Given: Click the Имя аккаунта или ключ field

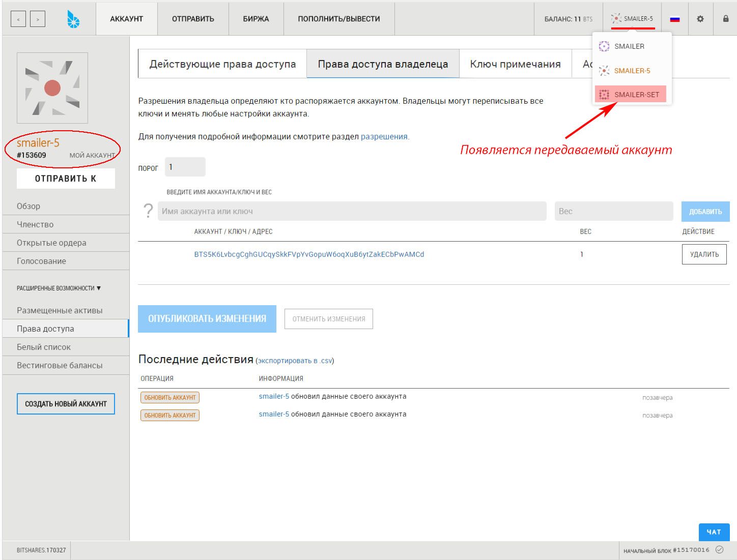Looking at the screenshot, I should [x=352, y=211].
